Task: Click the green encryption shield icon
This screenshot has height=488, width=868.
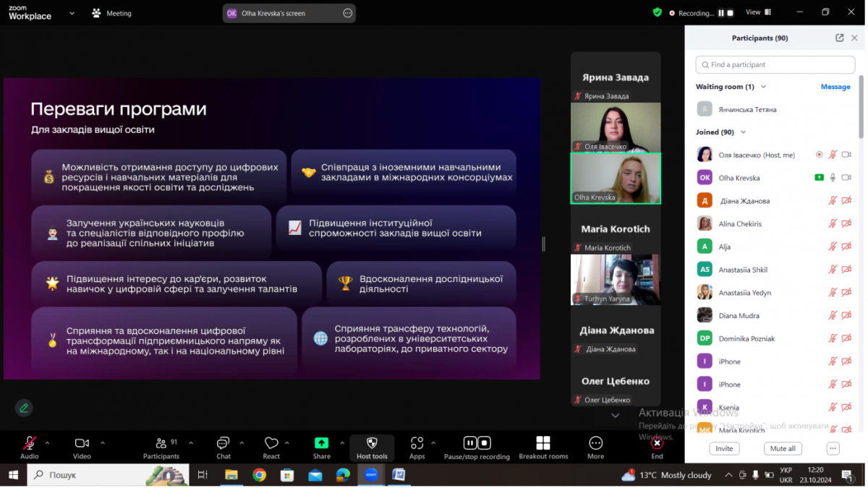Action: pyautogui.click(x=657, y=12)
